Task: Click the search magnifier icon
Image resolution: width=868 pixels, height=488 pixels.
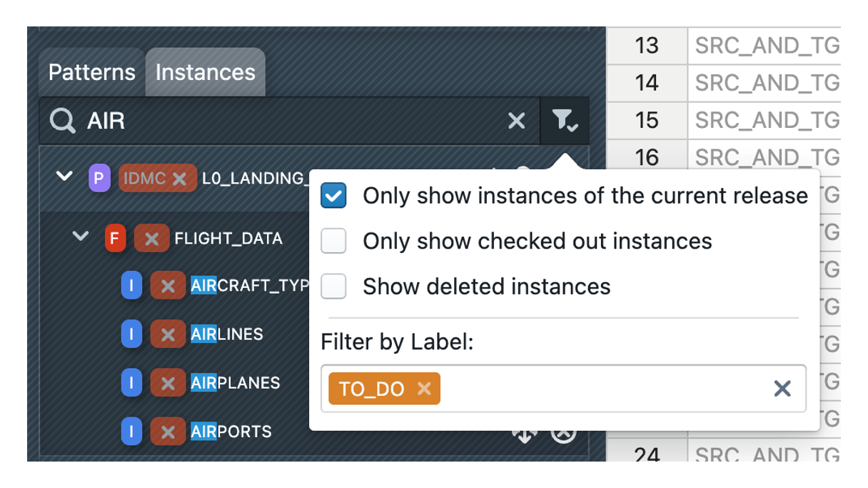Action: 62,121
